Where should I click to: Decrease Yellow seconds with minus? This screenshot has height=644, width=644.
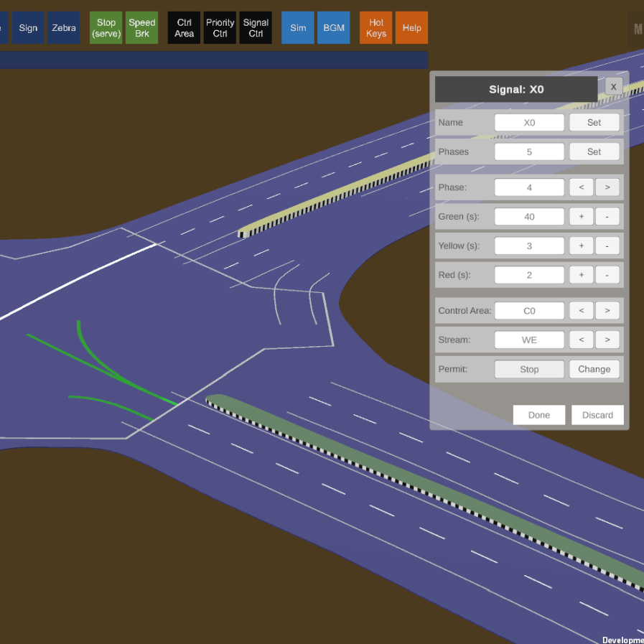coord(607,246)
